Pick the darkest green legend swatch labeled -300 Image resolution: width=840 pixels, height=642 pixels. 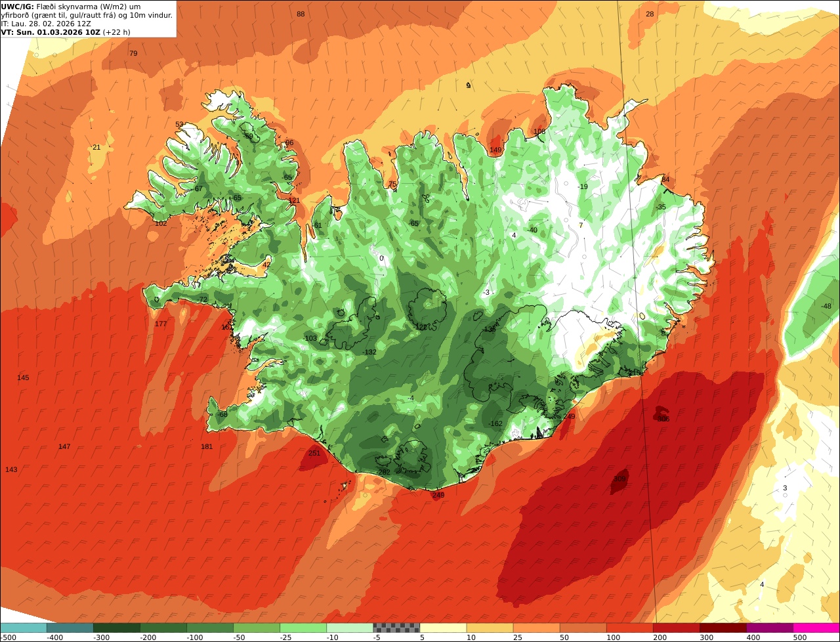pyautogui.click(x=117, y=628)
